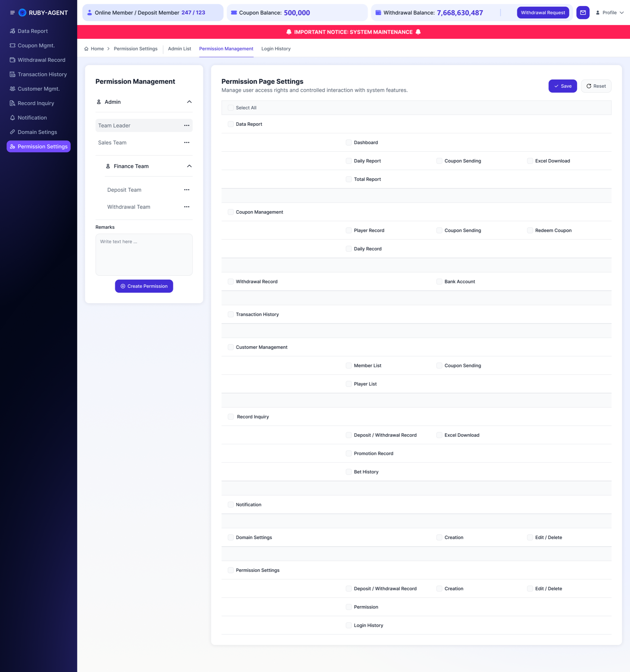630x672 pixels.
Task: Click the Save button
Action: pyautogui.click(x=562, y=86)
